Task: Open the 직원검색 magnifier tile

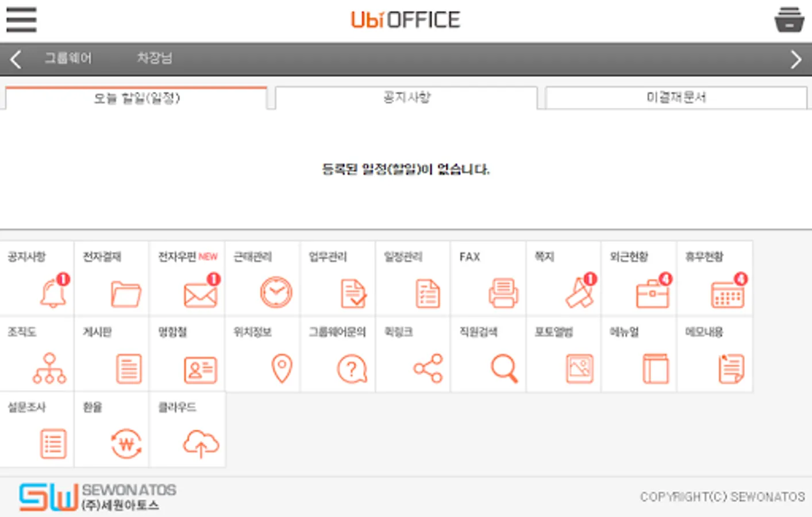Action: 488,354
